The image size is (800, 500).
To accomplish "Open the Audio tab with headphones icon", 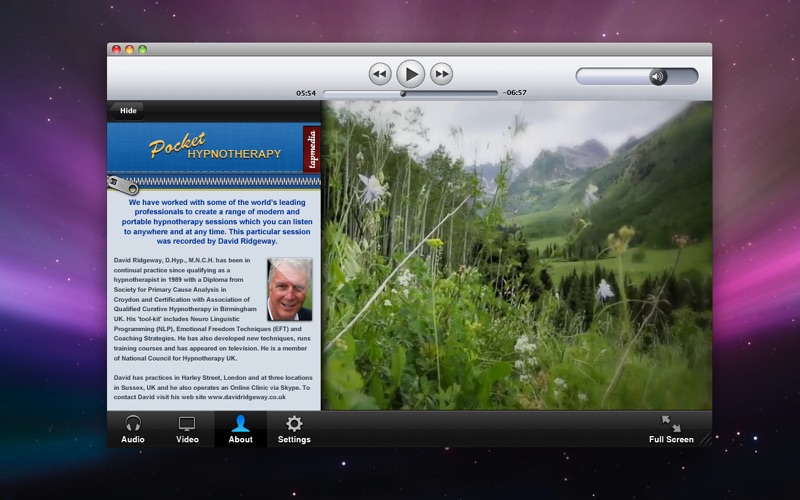I will click(133, 429).
